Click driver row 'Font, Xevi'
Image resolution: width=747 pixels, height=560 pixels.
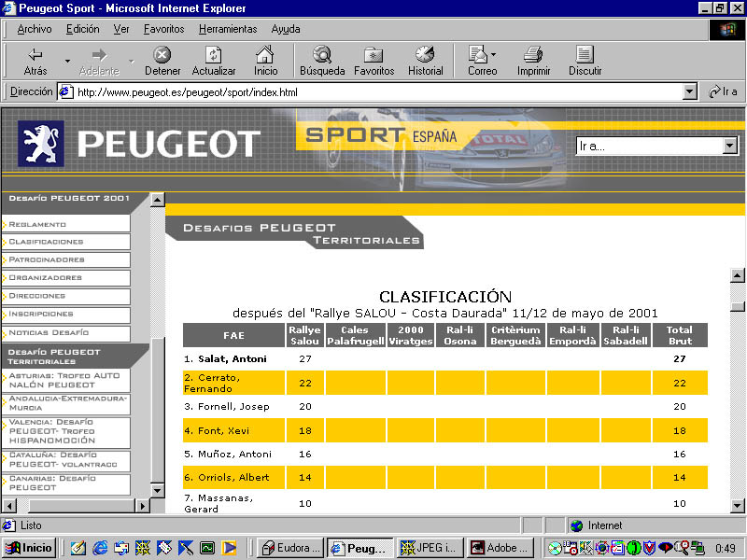point(445,430)
